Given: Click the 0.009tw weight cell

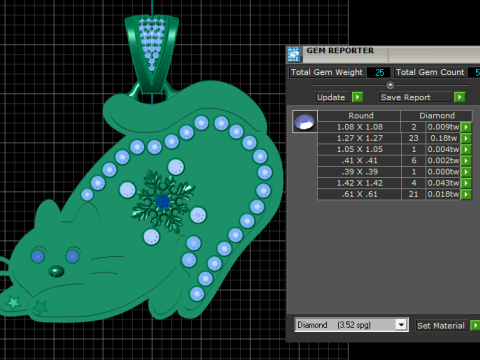Looking at the screenshot, I should (443, 127).
